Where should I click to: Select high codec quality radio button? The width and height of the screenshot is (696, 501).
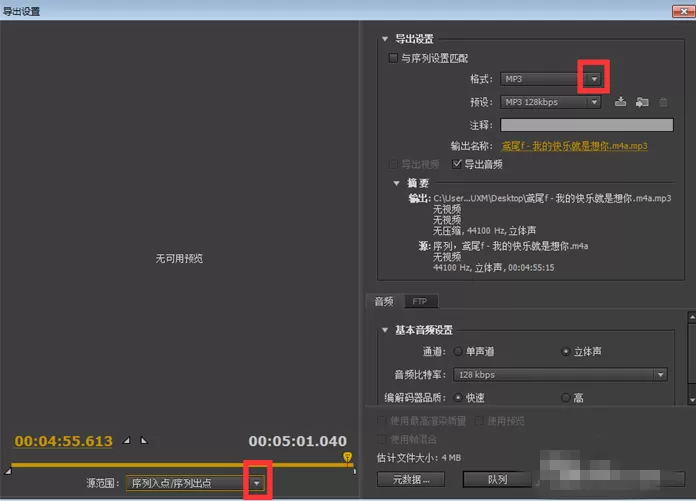coord(566,398)
